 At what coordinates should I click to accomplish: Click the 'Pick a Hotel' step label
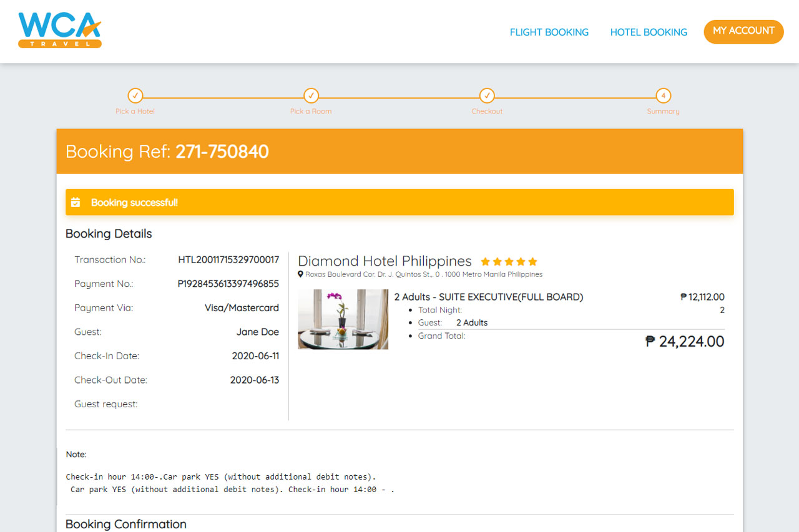[135, 112]
